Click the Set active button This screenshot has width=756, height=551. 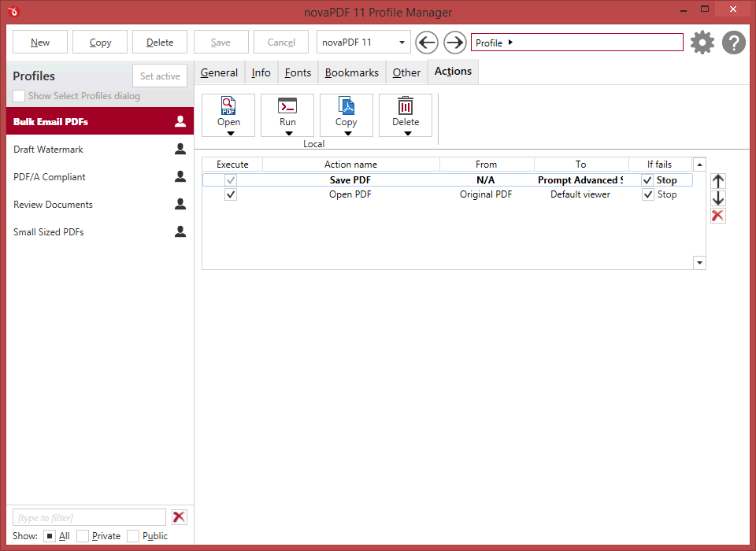tap(160, 76)
